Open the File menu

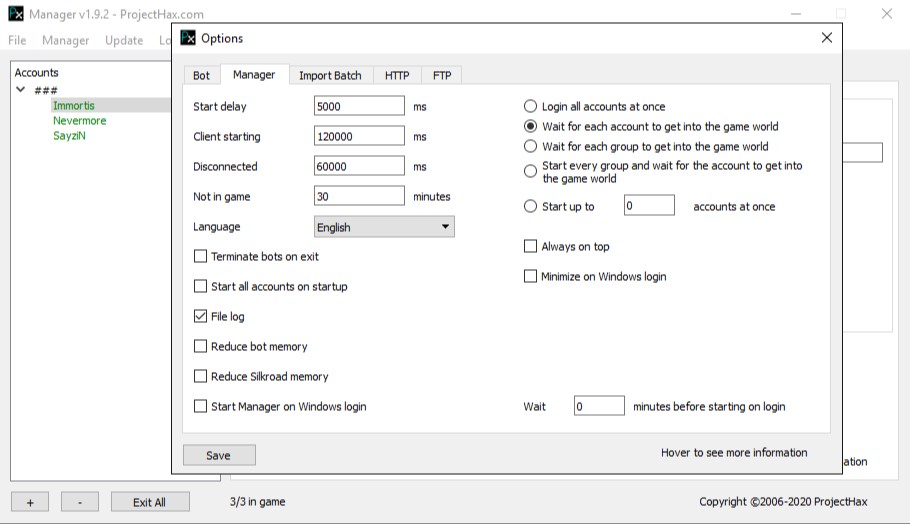click(17, 41)
